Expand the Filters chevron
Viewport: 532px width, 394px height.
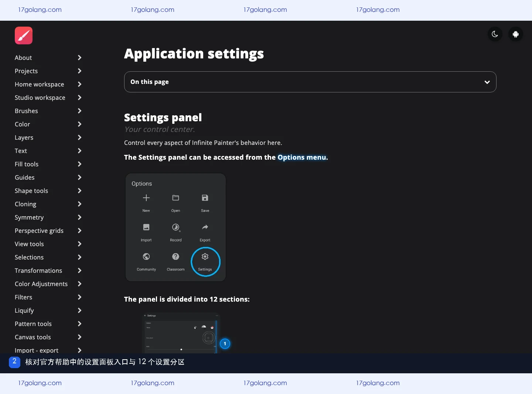point(79,297)
